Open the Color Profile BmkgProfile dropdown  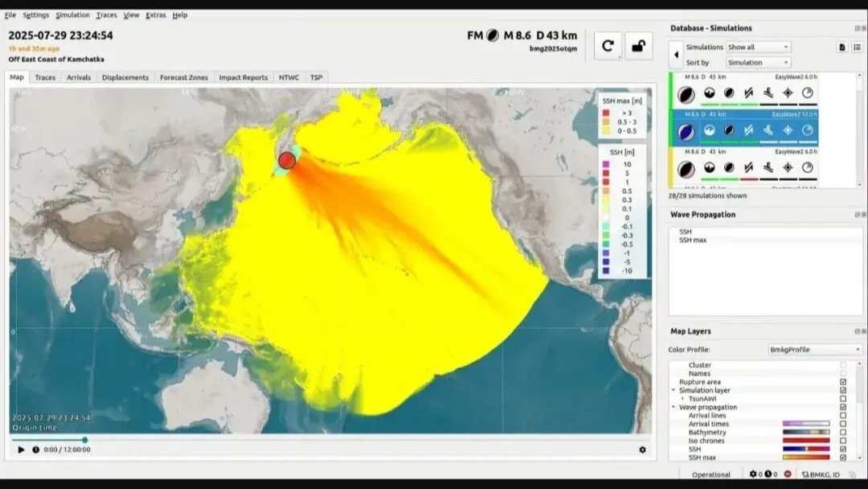pyautogui.click(x=815, y=350)
